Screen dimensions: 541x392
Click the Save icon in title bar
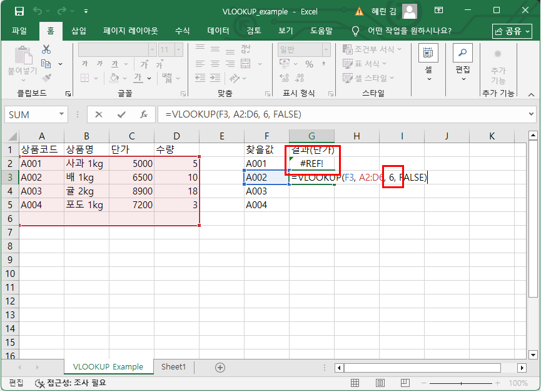click(19, 11)
